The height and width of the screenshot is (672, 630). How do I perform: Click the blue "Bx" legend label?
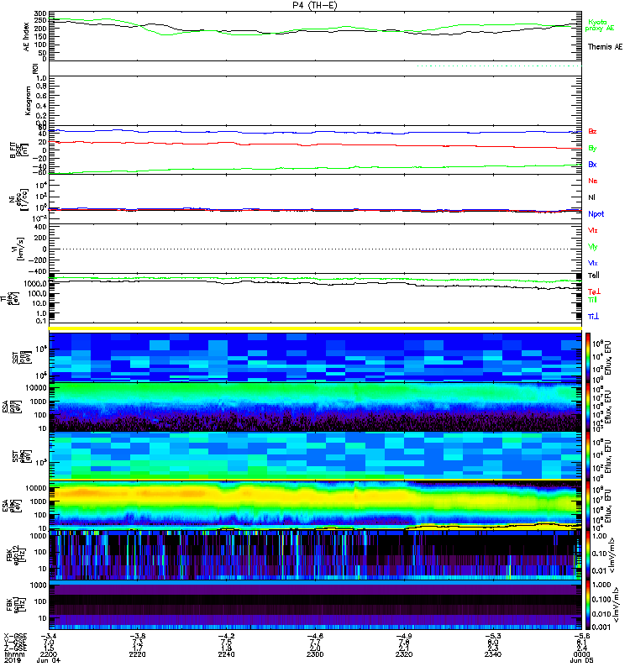pyautogui.click(x=592, y=165)
